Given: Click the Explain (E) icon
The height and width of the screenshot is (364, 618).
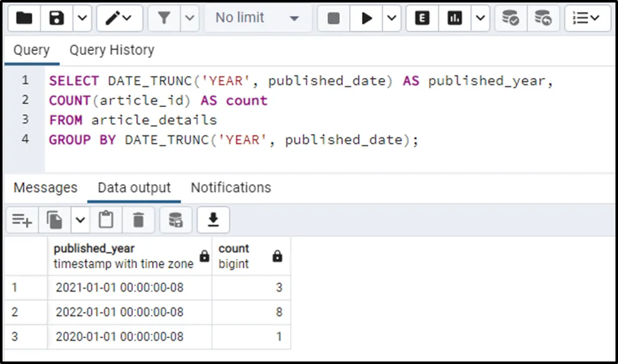Looking at the screenshot, I should [x=423, y=18].
